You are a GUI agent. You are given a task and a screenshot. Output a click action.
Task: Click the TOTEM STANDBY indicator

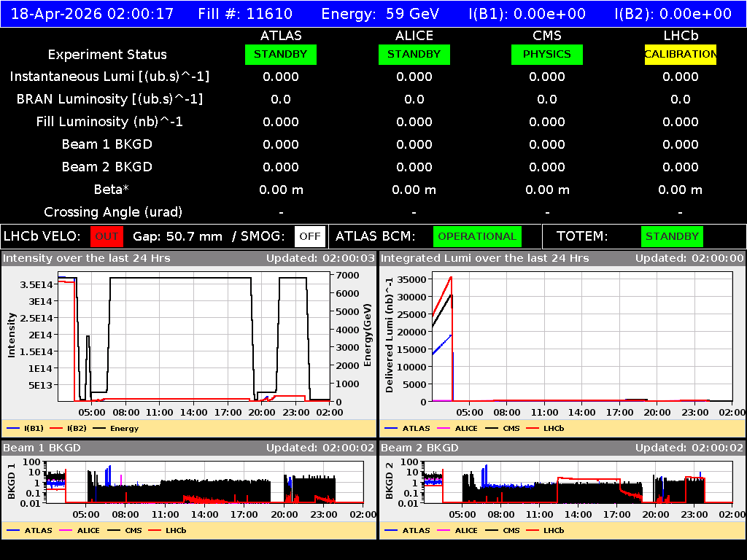671,236
